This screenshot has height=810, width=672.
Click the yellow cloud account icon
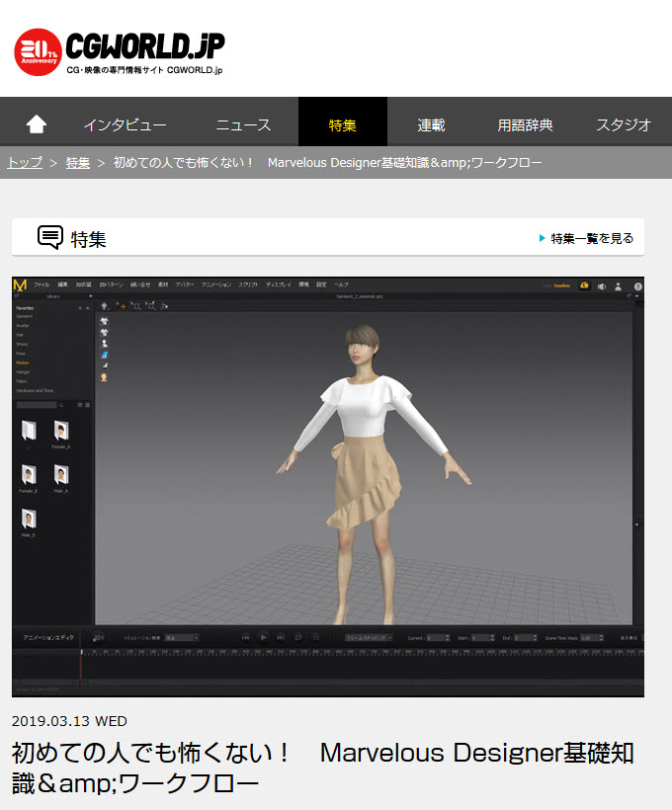point(584,285)
